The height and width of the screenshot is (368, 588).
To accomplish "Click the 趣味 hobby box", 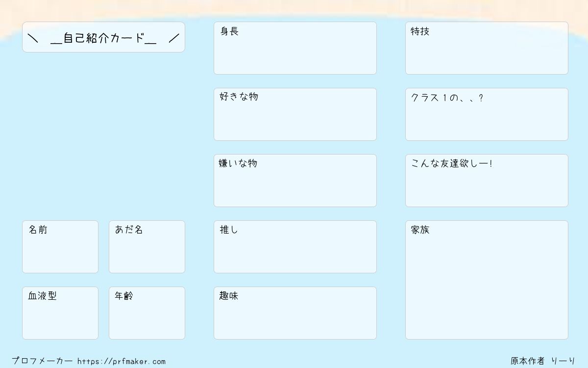I will tap(295, 313).
